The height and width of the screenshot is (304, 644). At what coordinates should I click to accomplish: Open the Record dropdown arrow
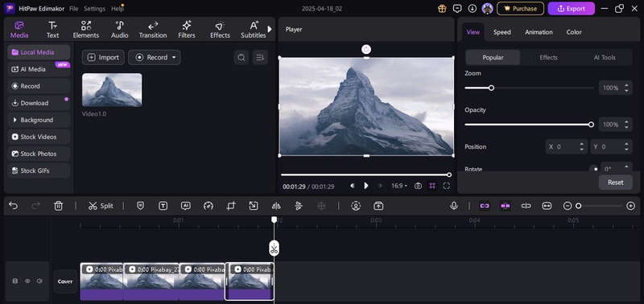click(x=174, y=57)
